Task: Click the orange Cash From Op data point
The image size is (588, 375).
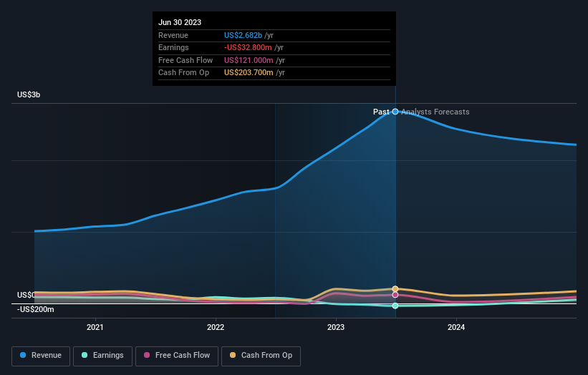Action: pos(395,289)
